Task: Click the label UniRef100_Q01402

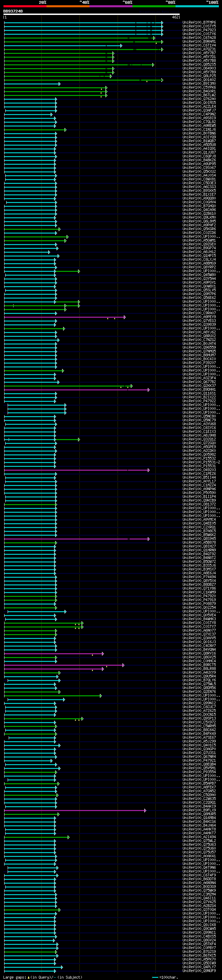Action: pyautogui.click(x=199, y=80)
